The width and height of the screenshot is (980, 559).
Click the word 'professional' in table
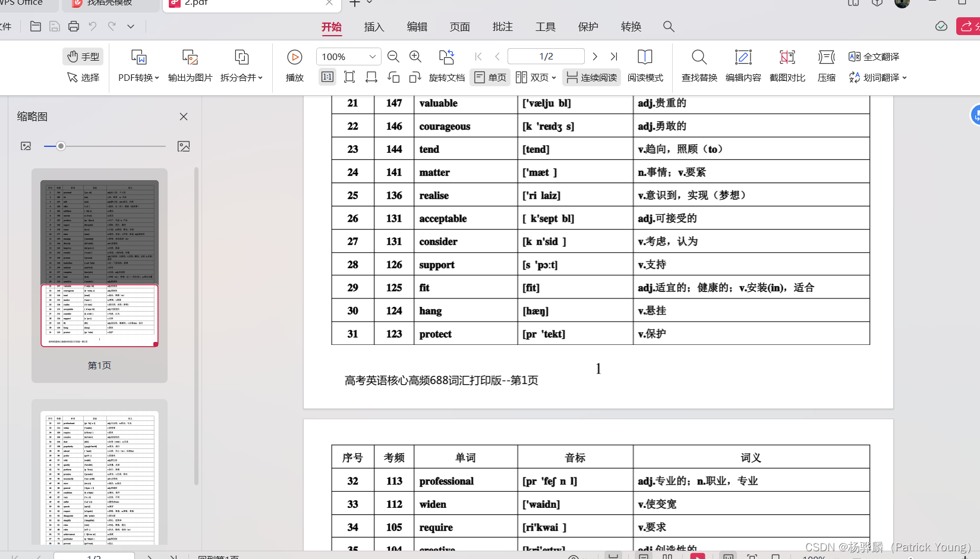coord(446,481)
